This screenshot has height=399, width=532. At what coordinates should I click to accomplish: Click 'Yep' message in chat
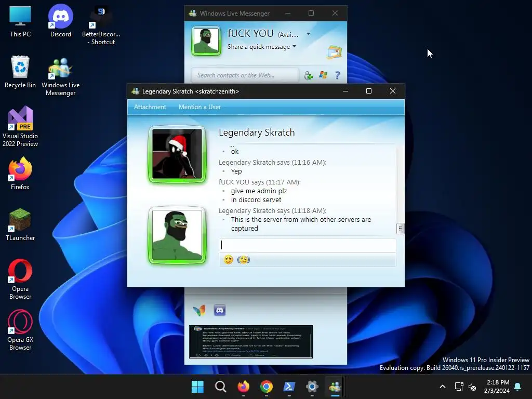pos(236,171)
